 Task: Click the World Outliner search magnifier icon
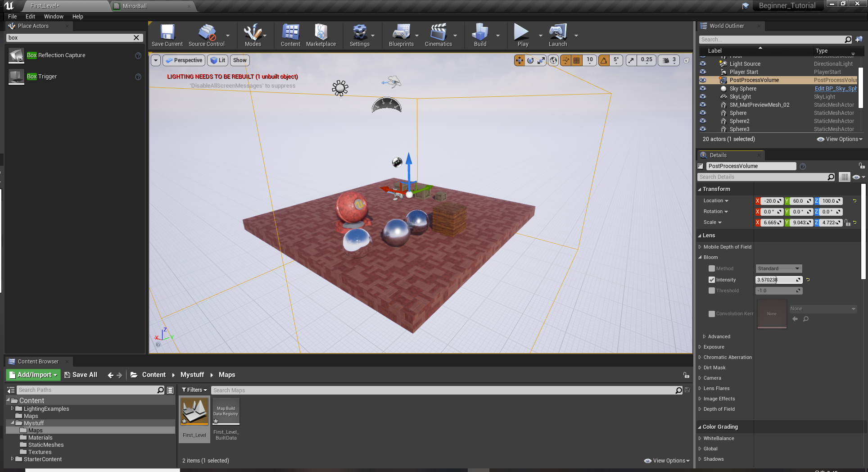pos(848,40)
